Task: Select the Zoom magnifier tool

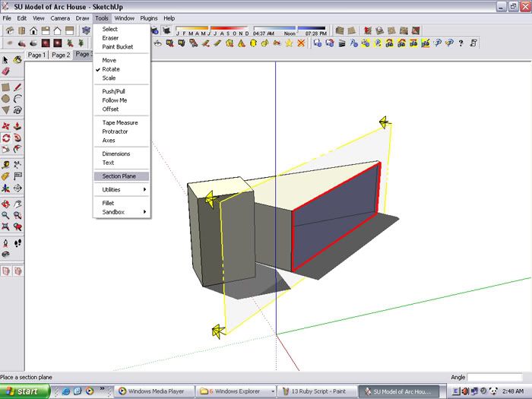Action: [x=5, y=215]
